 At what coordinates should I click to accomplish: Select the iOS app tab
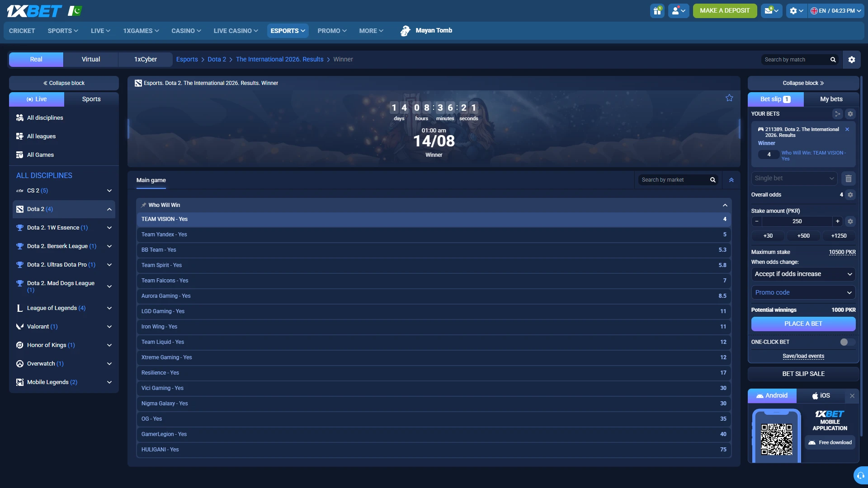[x=821, y=396]
